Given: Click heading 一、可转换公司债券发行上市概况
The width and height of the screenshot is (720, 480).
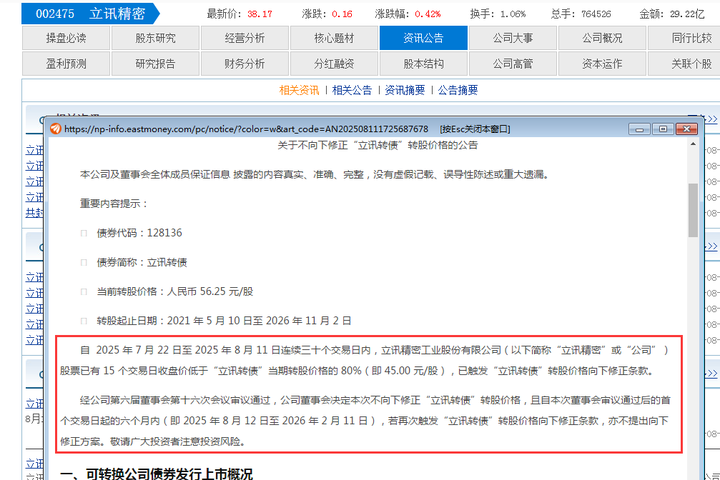Looking at the screenshot, I should [156, 474].
